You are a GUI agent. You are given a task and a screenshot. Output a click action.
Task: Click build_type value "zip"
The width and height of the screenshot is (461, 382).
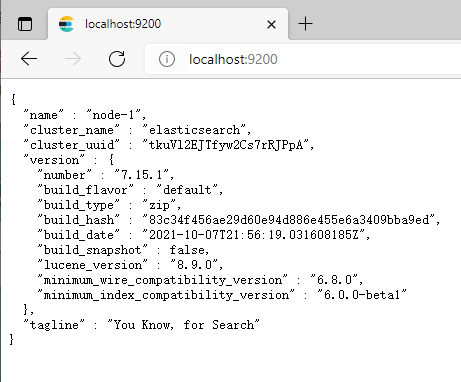159,205
